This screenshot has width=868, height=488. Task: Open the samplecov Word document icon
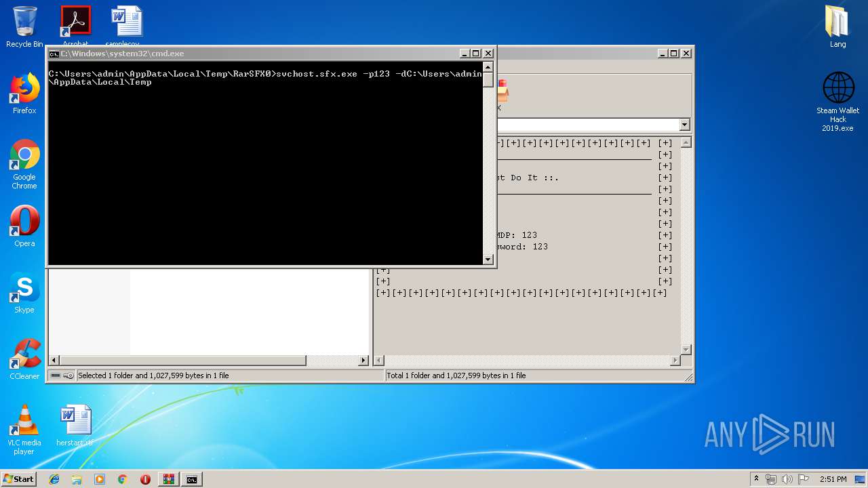[127, 25]
